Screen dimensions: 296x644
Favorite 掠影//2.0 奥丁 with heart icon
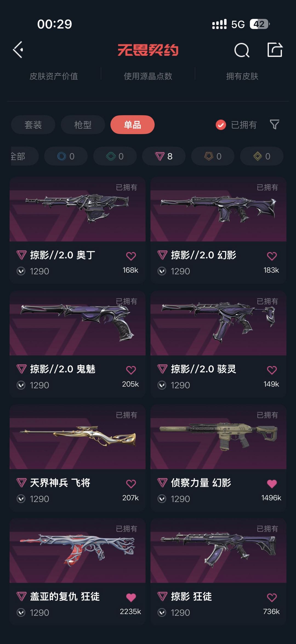tap(131, 256)
